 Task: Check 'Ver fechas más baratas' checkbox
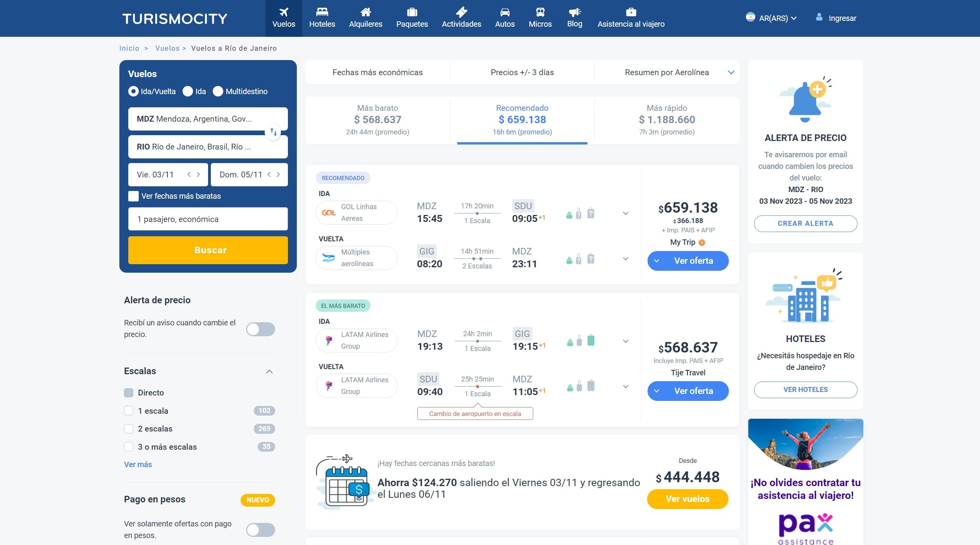pyautogui.click(x=133, y=196)
